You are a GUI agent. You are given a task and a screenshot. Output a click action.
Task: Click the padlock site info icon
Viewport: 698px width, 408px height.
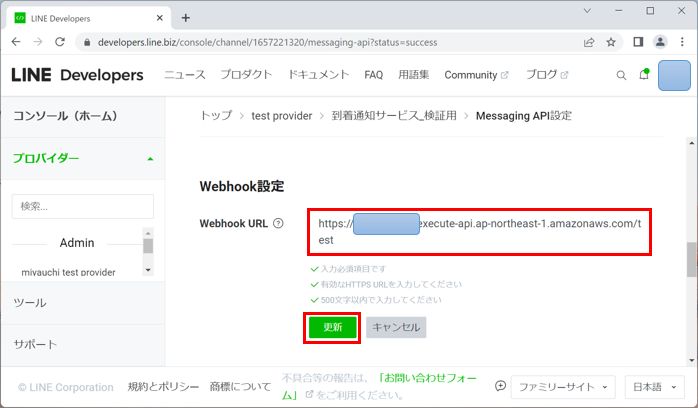coord(87,42)
